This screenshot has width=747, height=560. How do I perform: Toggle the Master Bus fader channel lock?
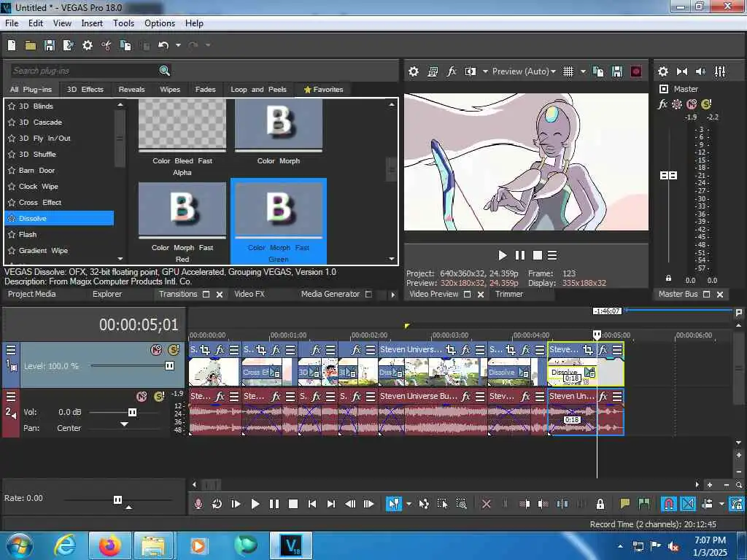[668, 278]
